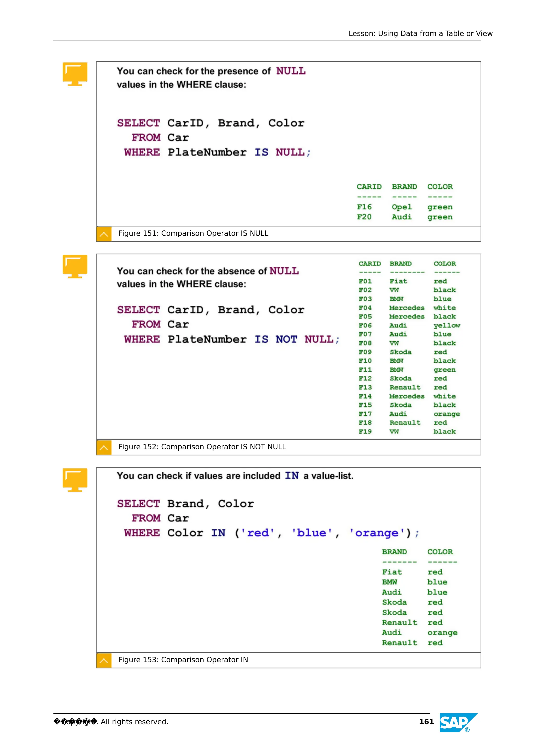Click caption Figure 153 Comparison Operator IN
The width and height of the screenshot is (534, 756).
(x=183, y=660)
